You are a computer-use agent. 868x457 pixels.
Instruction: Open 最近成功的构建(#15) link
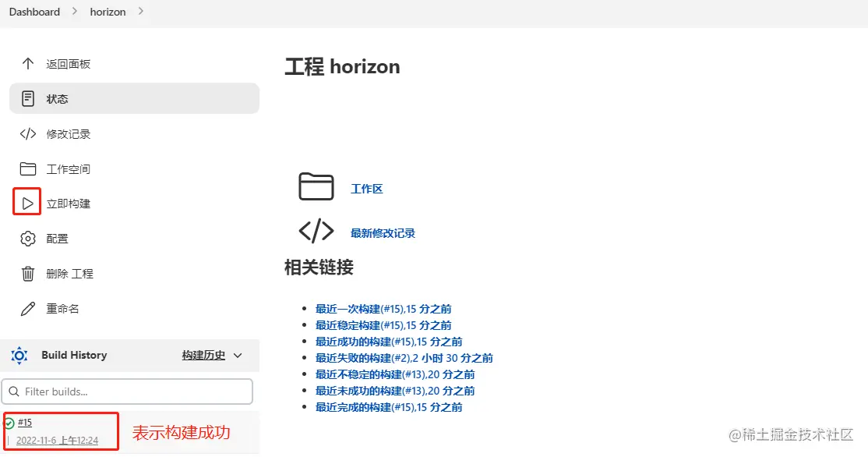[x=389, y=342]
